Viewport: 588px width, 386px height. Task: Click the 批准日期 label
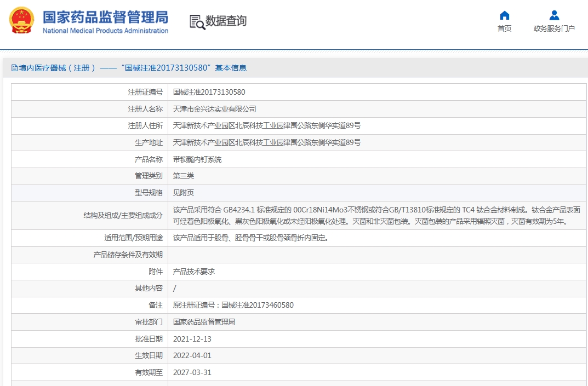coord(149,339)
